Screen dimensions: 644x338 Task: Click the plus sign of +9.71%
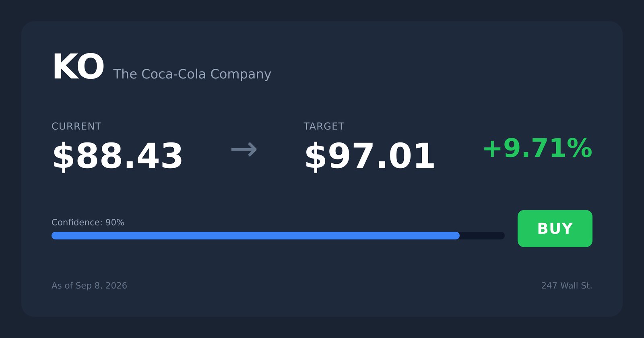(492, 149)
